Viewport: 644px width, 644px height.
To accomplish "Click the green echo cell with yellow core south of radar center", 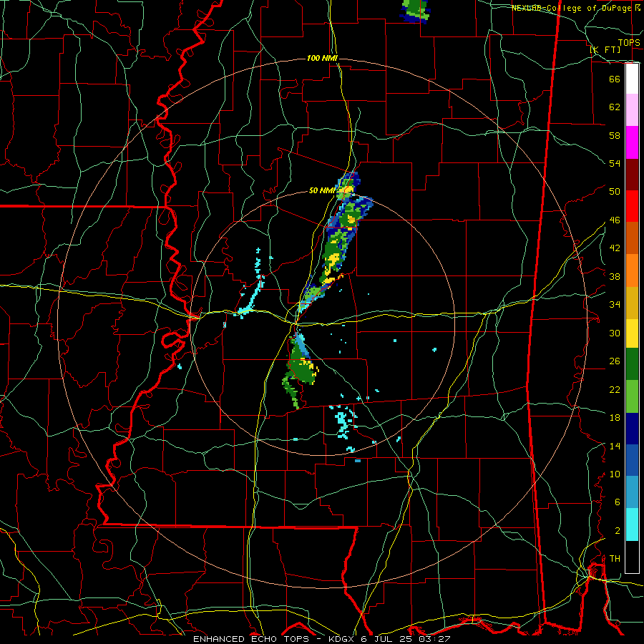I will (x=302, y=369).
